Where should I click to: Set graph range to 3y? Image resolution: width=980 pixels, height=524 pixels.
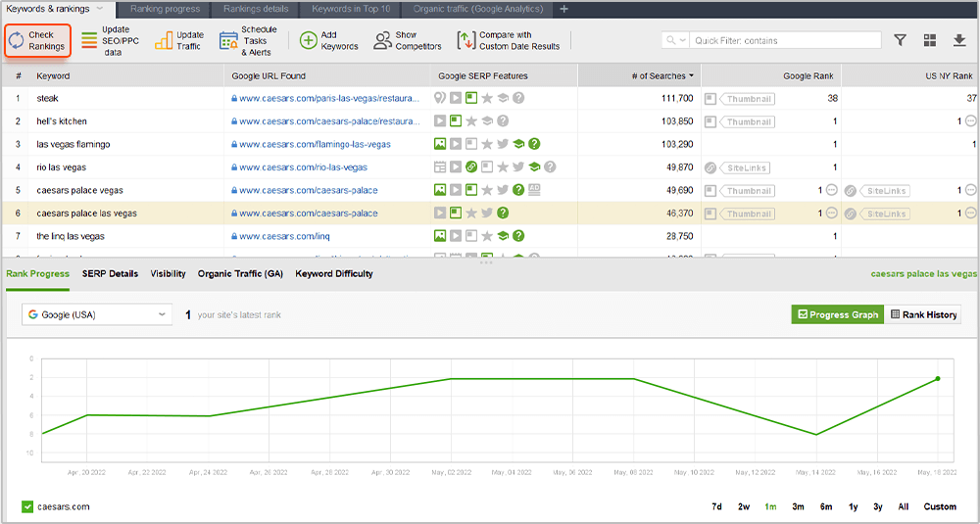(878, 506)
